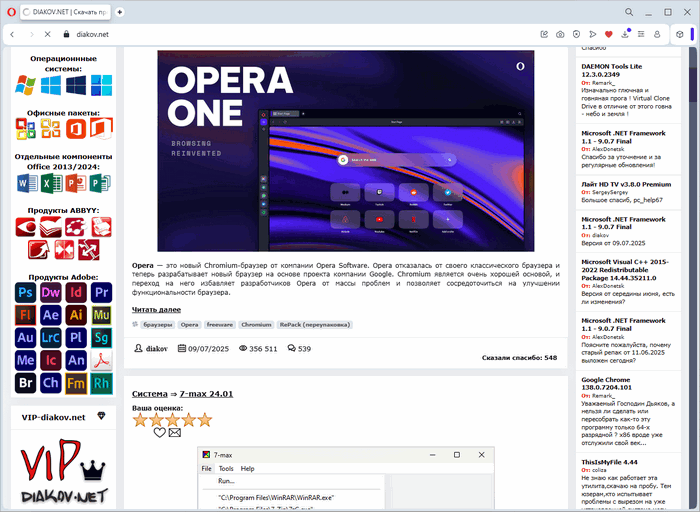Open the Photoshop (Ps) icon
The width and height of the screenshot is (700, 512).
click(25, 293)
